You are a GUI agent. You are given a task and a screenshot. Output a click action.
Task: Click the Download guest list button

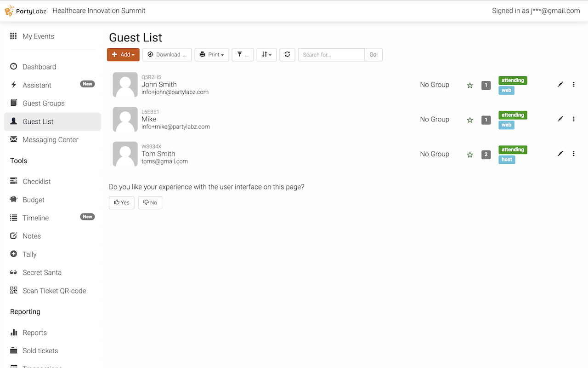tap(167, 55)
